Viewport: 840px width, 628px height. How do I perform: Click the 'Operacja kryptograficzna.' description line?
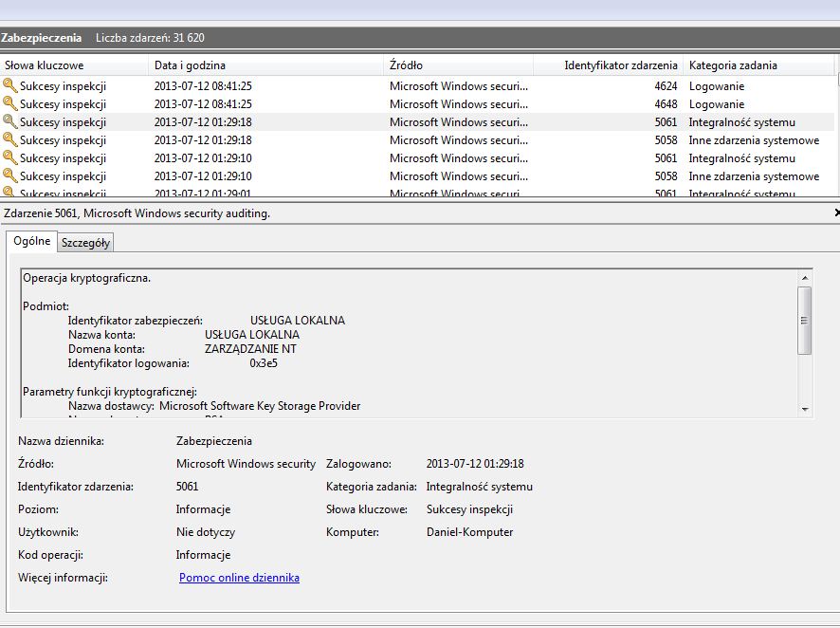tap(87, 278)
